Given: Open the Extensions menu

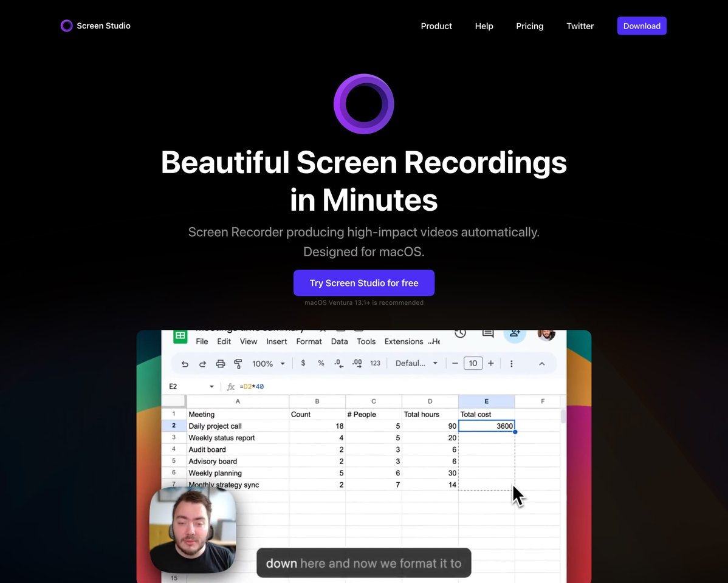Looking at the screenshot, I should (x=403, y=341).
